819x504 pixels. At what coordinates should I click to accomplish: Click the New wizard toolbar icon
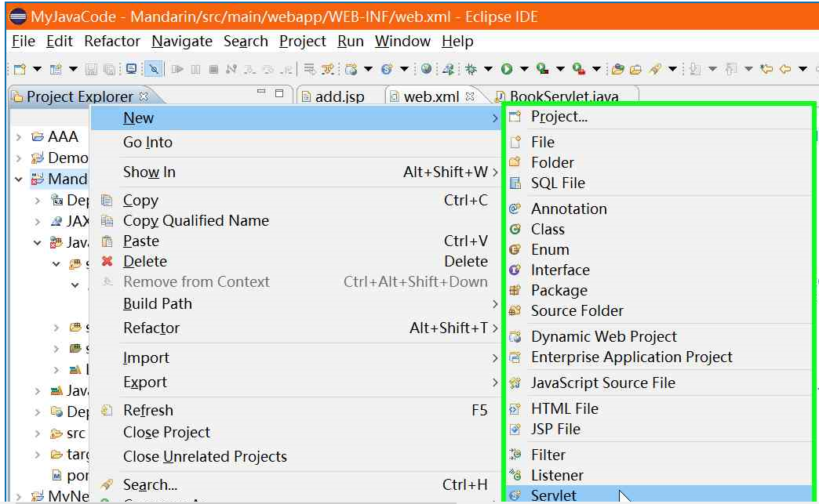20,69
